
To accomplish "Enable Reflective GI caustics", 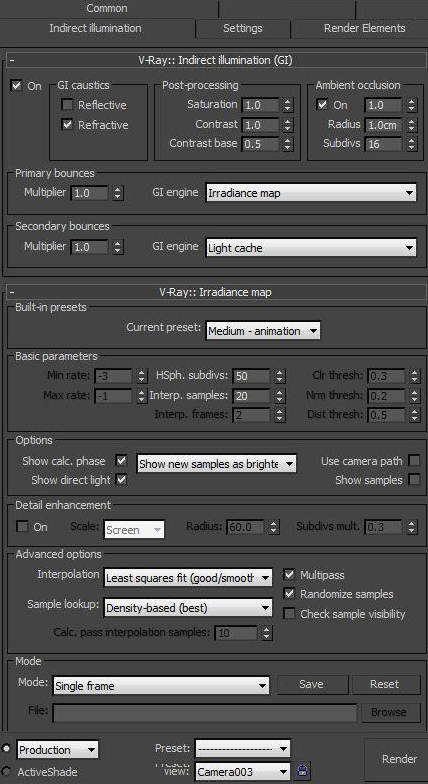I will [67, 105].
